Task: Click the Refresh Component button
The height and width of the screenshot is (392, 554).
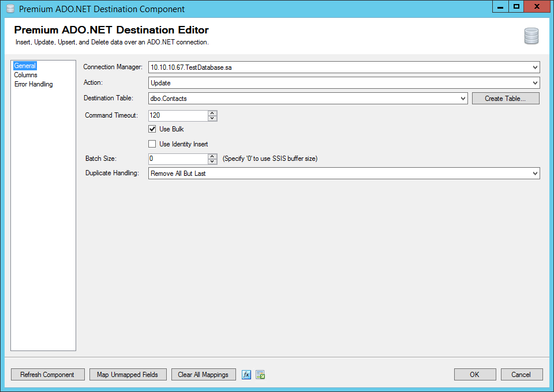Action: (48, 374)
